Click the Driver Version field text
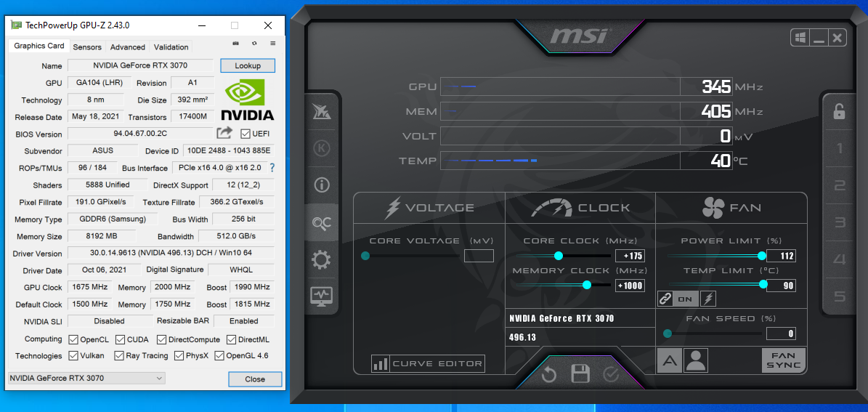This screenshot has width=868, height=412. point(171,253)
